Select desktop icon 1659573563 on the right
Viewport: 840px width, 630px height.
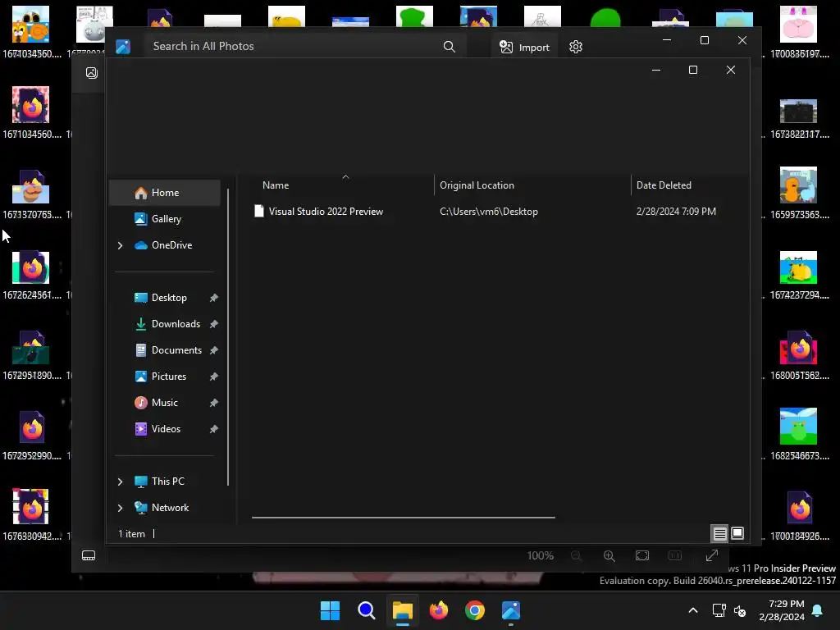point(799,193)
